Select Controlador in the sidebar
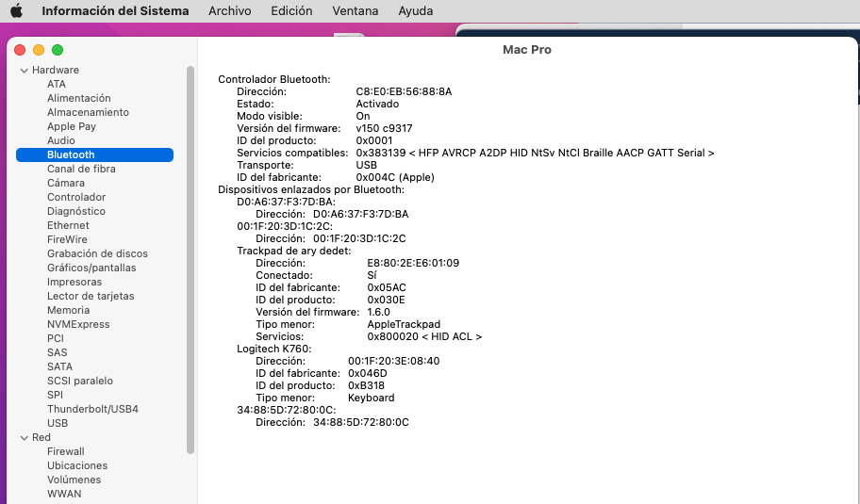Viewport: 860px width, 504px height. pos(76,197)
